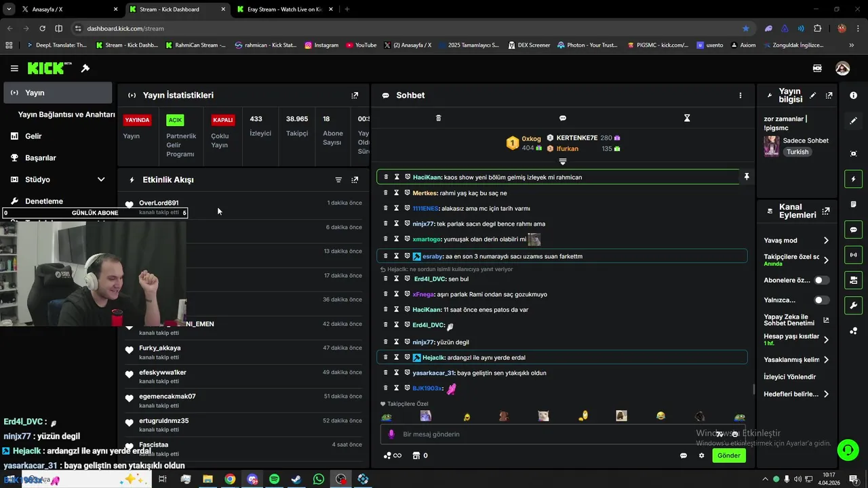Switch to the Eray Stream browser tab
868x488 pixels.
283,9
